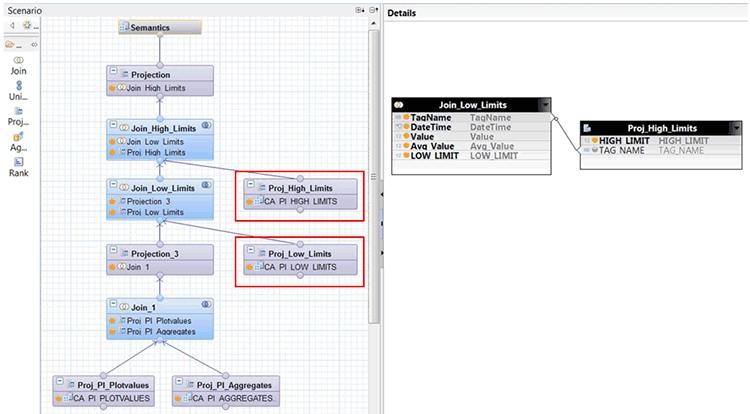The height and width of the screenshot is (414, 750).
Task: Select the Join tool in palette
Action: (x=19, y=66)
